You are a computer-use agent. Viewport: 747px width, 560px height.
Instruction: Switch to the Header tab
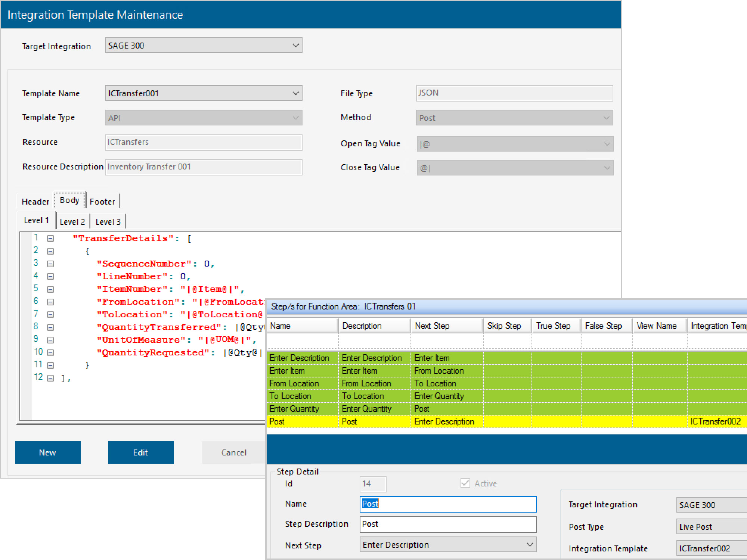35,201
